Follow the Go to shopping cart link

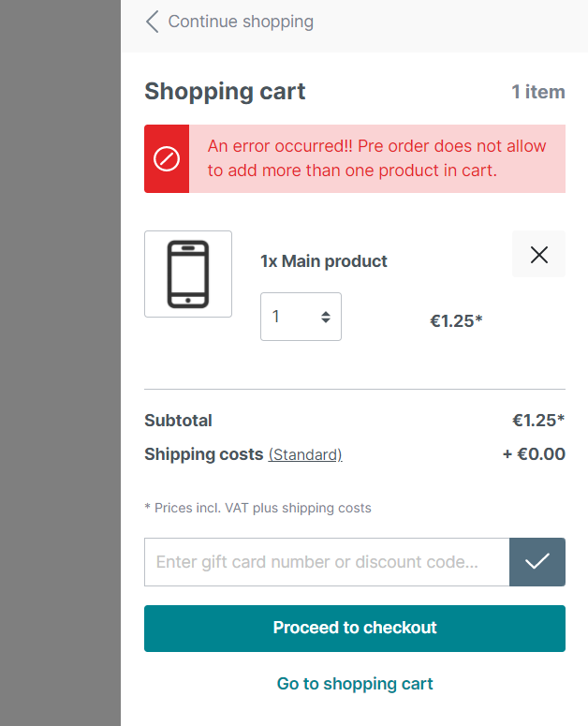[x=355, y=684]
